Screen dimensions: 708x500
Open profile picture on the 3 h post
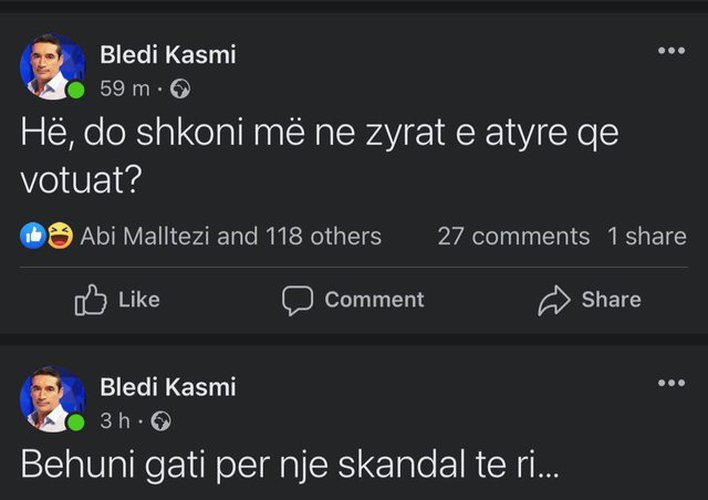click(52, 399)
